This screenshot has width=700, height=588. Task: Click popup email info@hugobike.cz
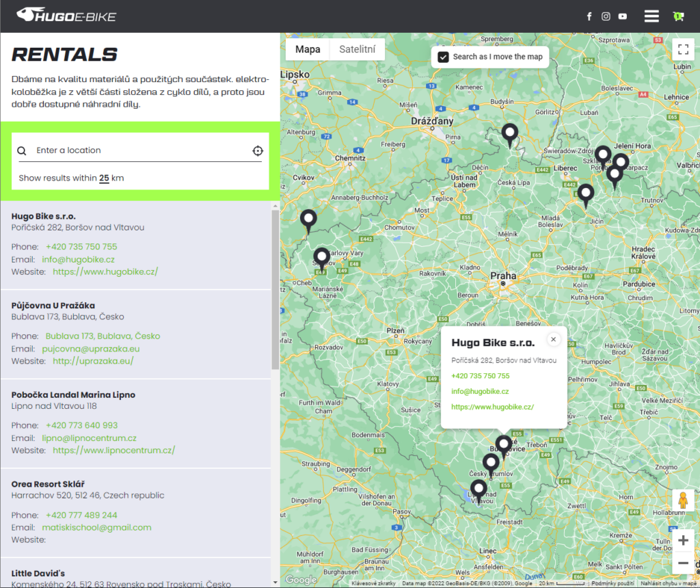click(480, 392)
